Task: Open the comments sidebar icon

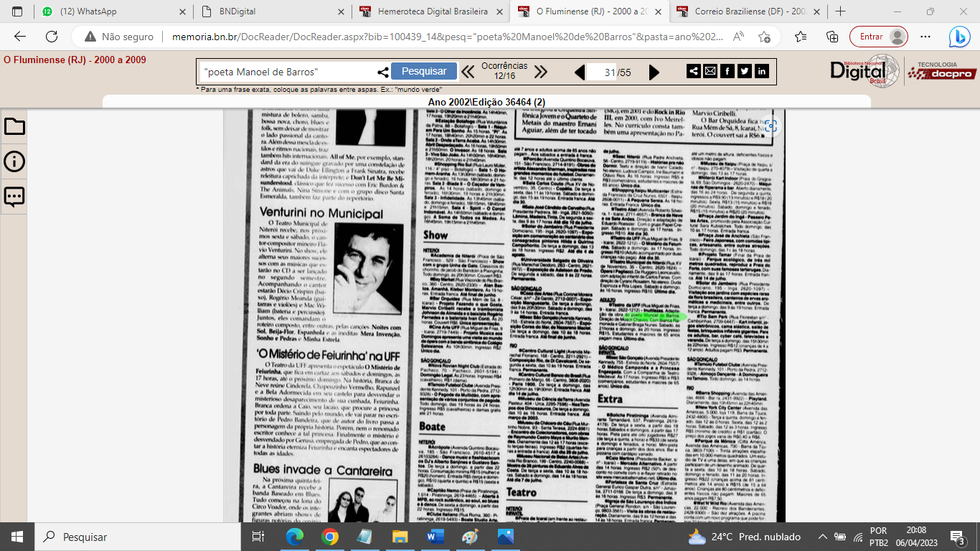Action: point(14,196)
